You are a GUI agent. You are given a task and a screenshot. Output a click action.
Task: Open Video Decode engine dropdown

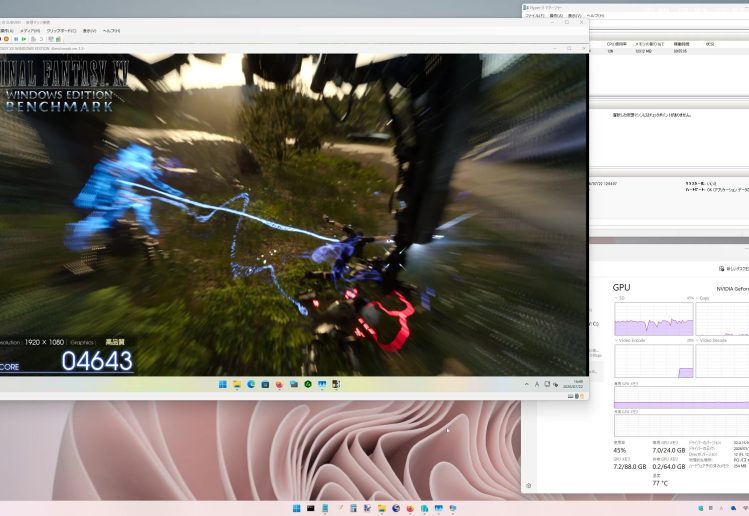pyautogui.click(x=711, y=340)
